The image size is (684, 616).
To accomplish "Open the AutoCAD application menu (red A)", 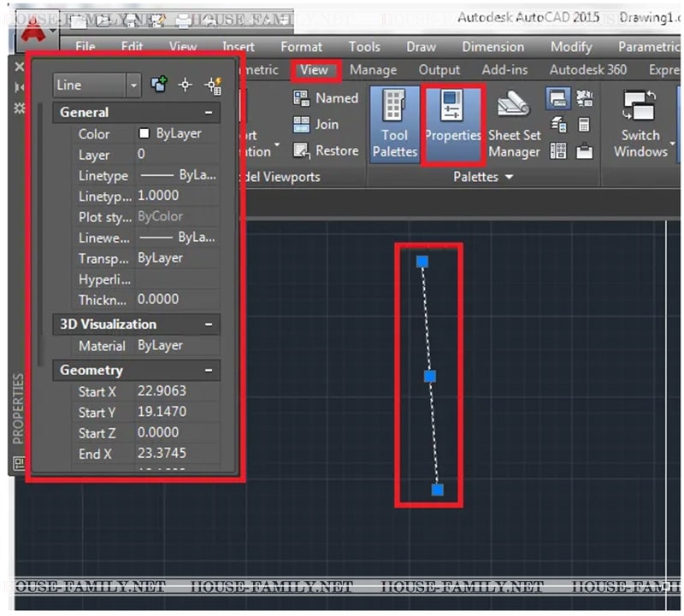I will [33, 30].
